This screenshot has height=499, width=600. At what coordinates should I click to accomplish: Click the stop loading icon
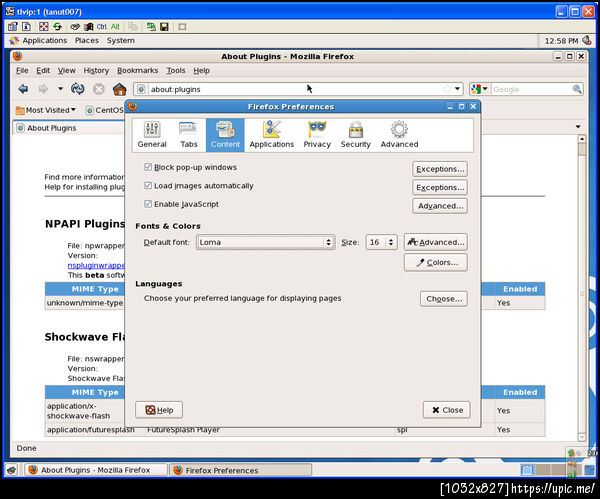[x=99, y=89]
